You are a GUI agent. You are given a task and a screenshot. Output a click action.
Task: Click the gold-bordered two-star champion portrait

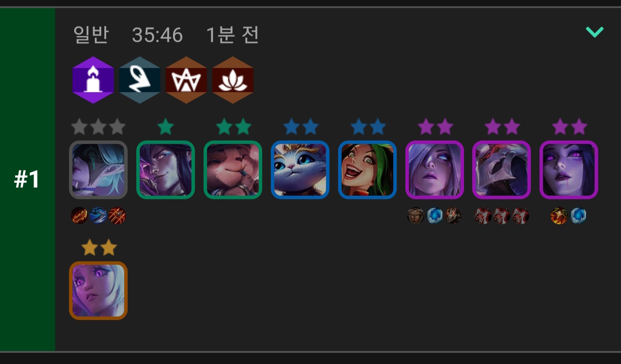[x=98, y=291]
